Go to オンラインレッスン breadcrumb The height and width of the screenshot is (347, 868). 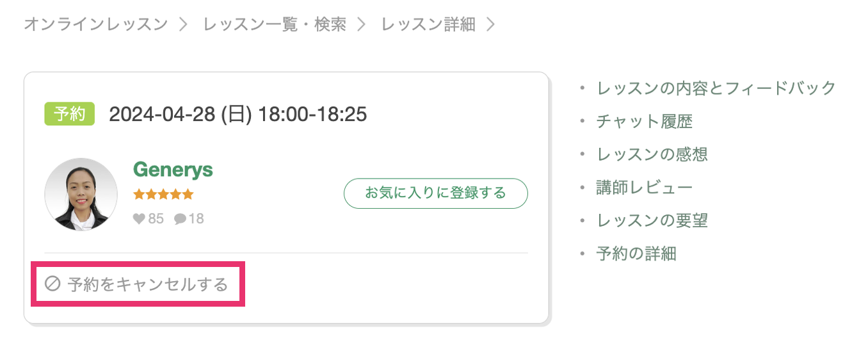[x=96, y=25]
